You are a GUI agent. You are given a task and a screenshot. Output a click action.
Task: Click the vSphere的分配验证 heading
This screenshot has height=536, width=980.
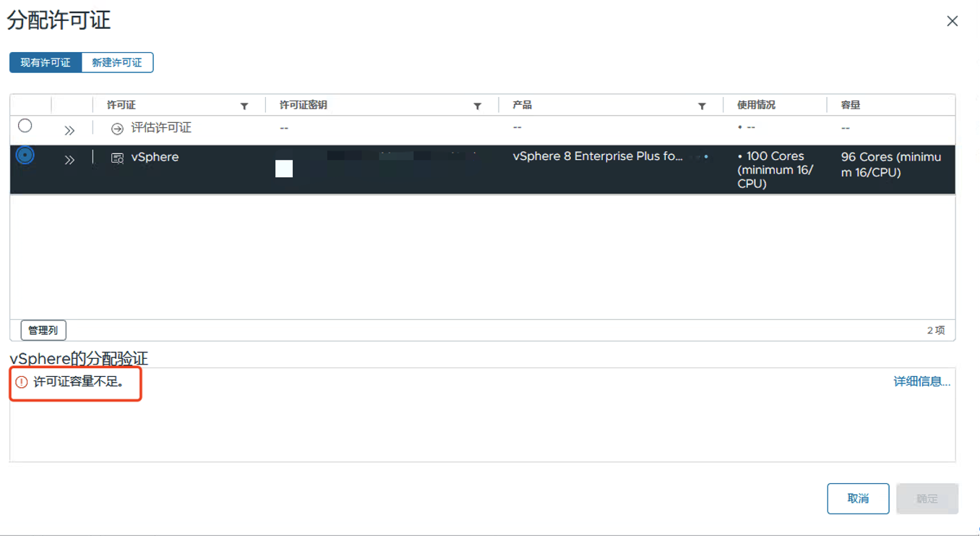[x=79, y=359]
